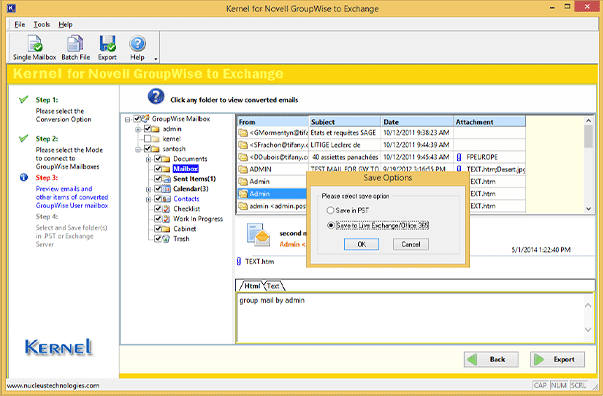
Task: Click the mail icon in SFrachon row
Action: point(243,145)
